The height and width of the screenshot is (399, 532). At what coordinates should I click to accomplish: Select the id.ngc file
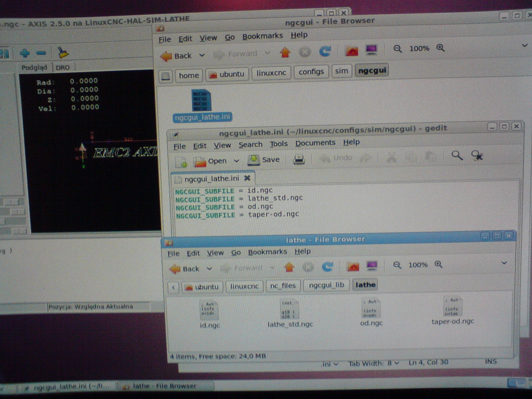tap(209, 315)
